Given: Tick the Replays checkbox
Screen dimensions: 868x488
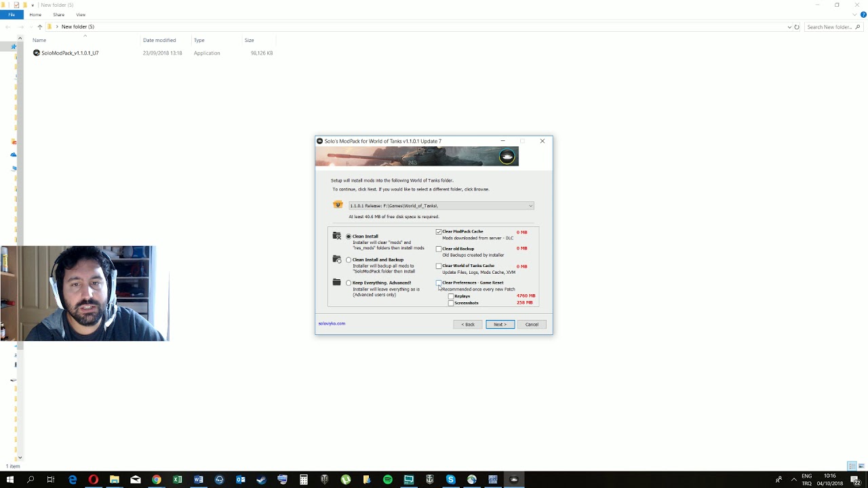Looking at the screenshot, I should pos(451,296).
